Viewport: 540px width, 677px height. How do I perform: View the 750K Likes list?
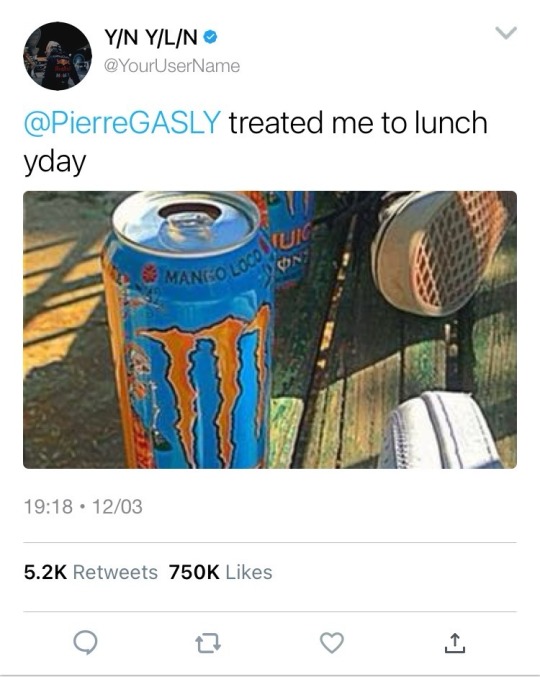click(221, 572)
